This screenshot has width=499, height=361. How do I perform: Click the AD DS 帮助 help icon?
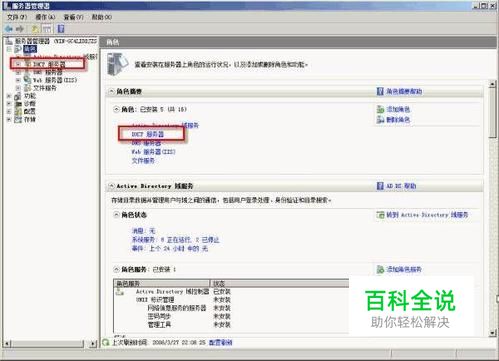click(x=380, y=186)
